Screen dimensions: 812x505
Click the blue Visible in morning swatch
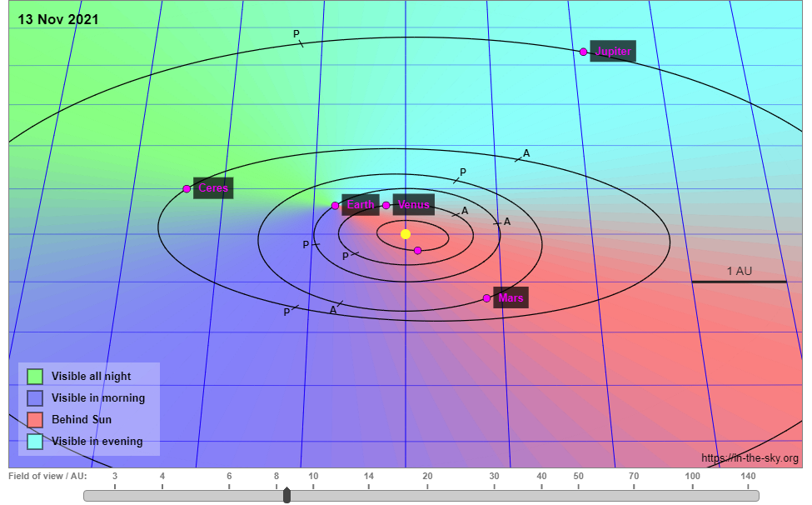click(35, 398)
